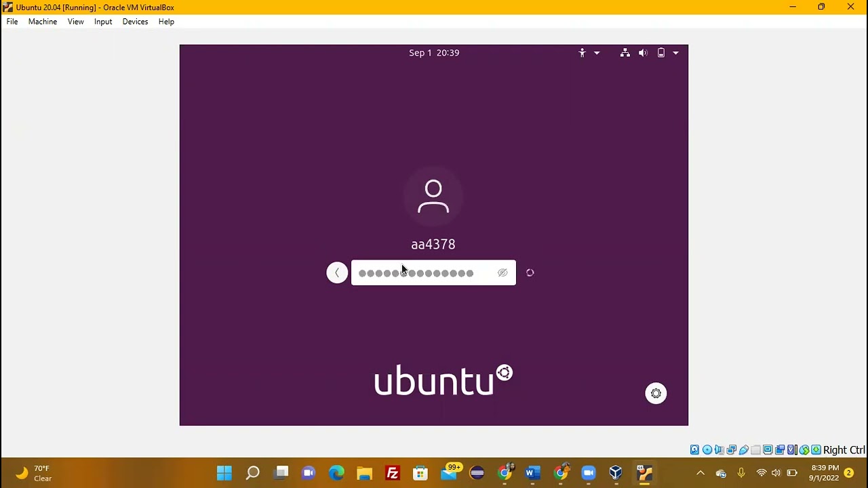Open the Devices menu
868x488 pixels.
tap(135, 22)
